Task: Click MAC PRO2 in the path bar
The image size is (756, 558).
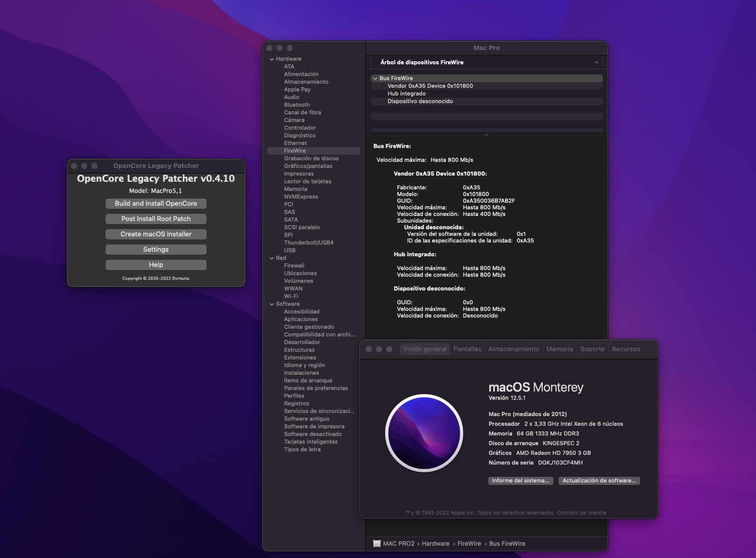Action: coord(399,544)
